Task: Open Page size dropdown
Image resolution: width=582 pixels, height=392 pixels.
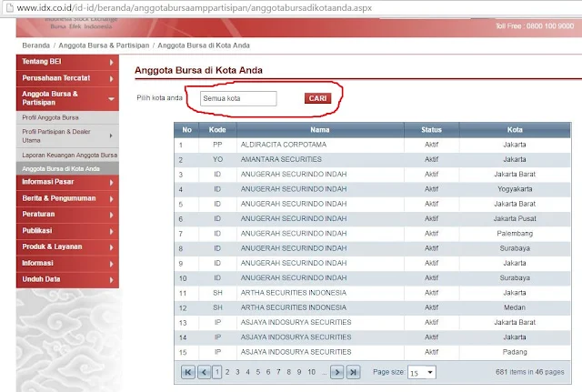Action: coord(430,372)
